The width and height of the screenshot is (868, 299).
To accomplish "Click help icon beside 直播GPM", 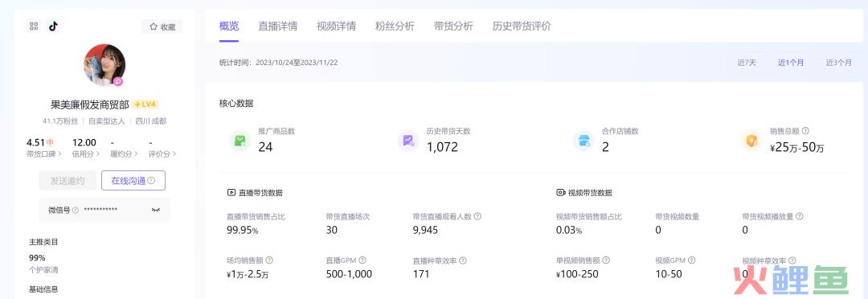I will tap(362, 260).
